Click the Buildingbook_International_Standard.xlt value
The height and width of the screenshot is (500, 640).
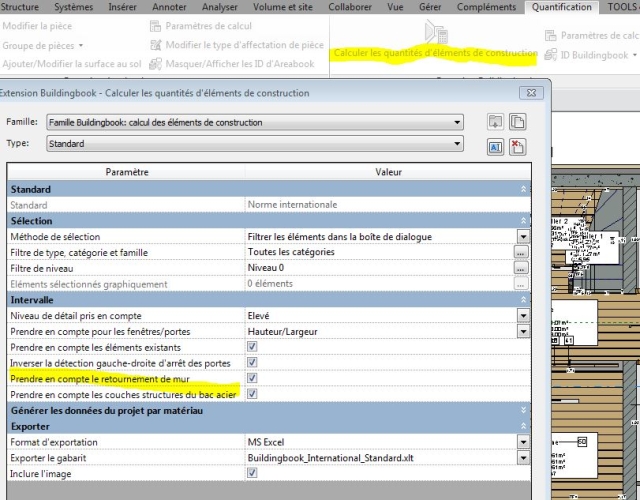tap(331, 458)
